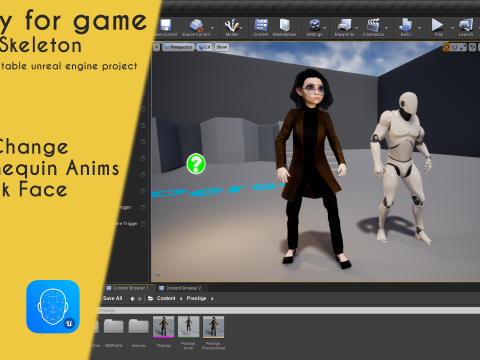Screen dimensions: 480x360
Task: Select the white mannequin in viewport
Action: pos(401,167)
